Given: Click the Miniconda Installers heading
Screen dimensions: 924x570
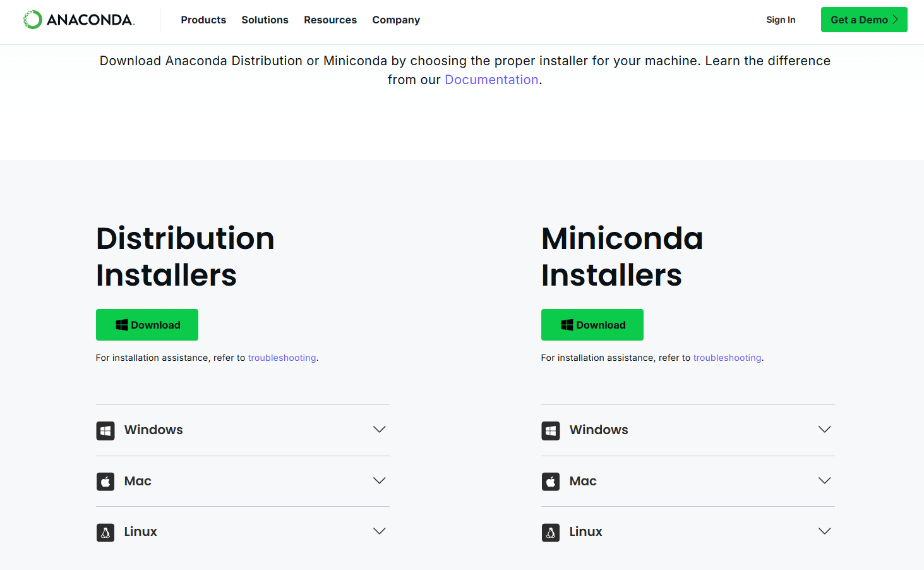Looking at the screenshot, I should point(622,257).
